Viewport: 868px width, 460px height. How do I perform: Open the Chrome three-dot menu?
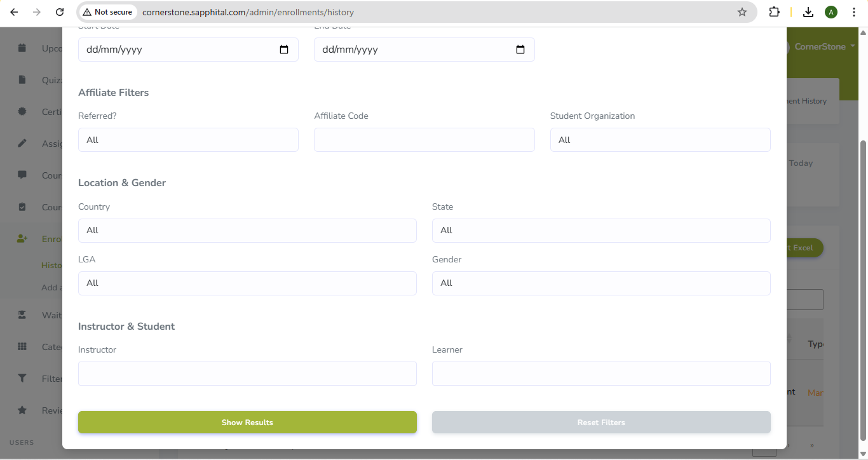point(854,12)
